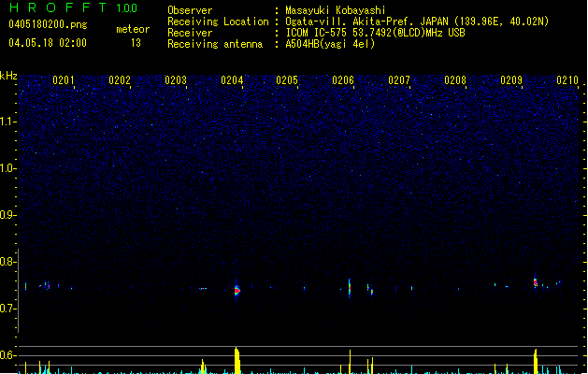Click the date stamp 04.05.18 02:00

(48, 43)
